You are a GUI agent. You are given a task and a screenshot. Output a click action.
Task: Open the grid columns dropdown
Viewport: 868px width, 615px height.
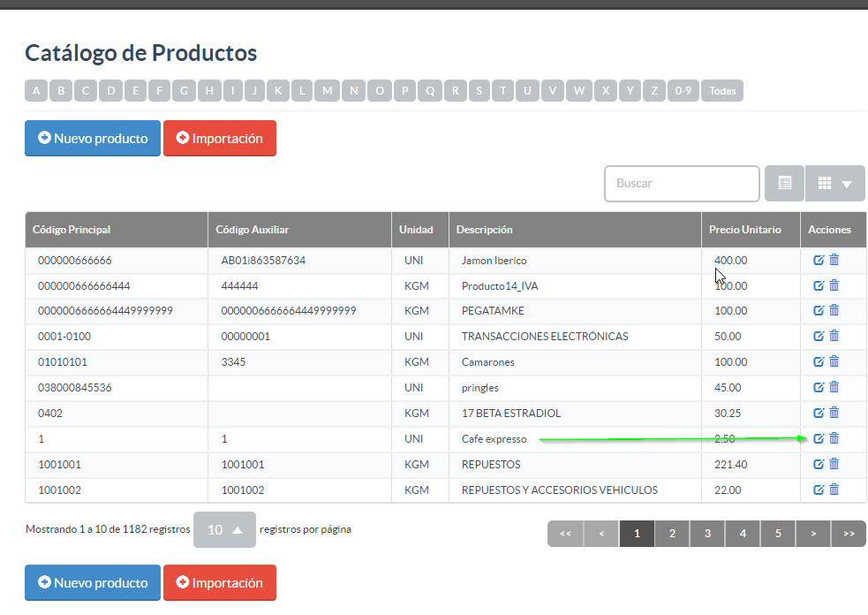pos(834,184)
